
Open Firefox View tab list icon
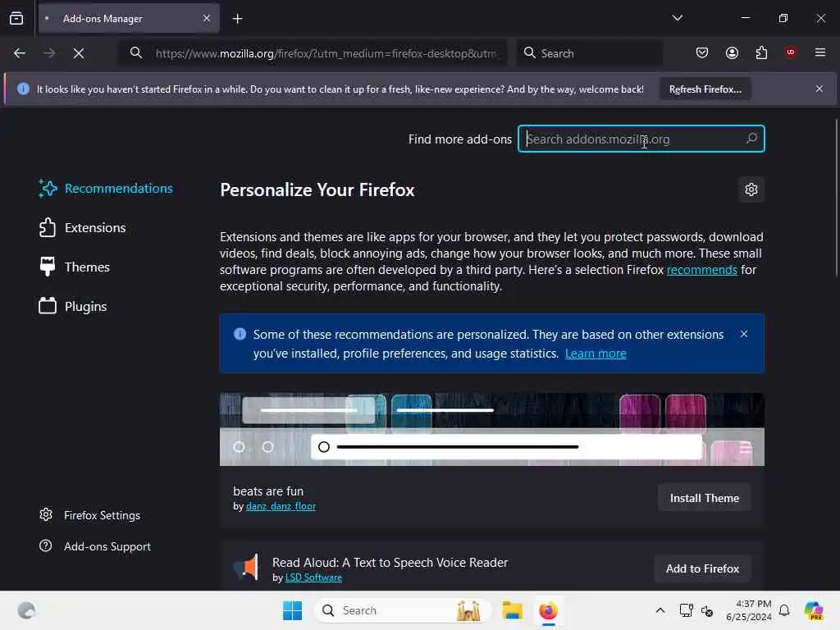click(16, 19)
